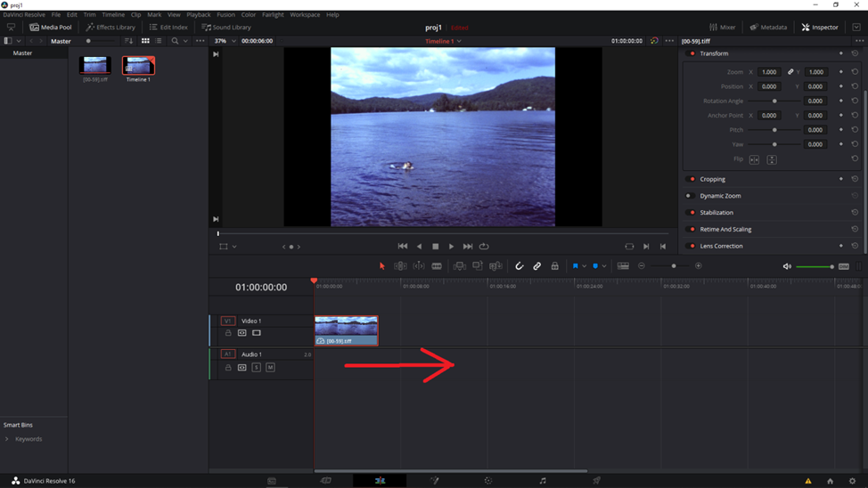This screenshot has height=488, width=868.
Task: Open the File menu
Action: [x=56, y=14]
